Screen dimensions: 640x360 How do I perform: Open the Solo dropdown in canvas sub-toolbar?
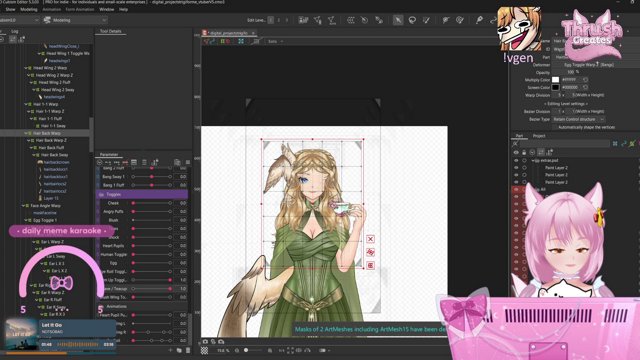[x=275, y=41]
